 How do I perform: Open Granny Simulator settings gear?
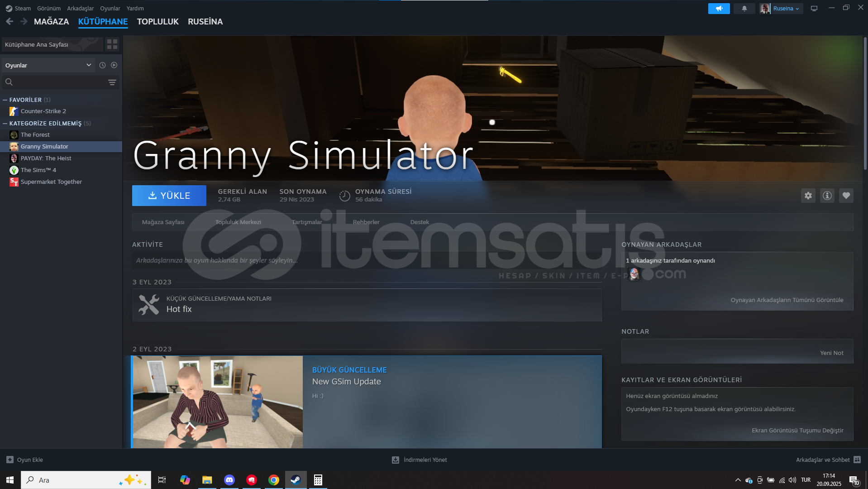(808, 196)
